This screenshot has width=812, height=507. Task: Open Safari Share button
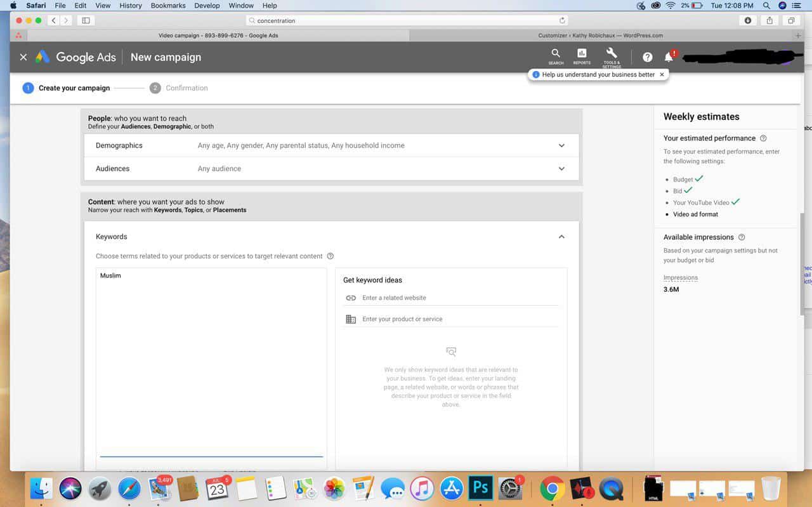point(769,20)
